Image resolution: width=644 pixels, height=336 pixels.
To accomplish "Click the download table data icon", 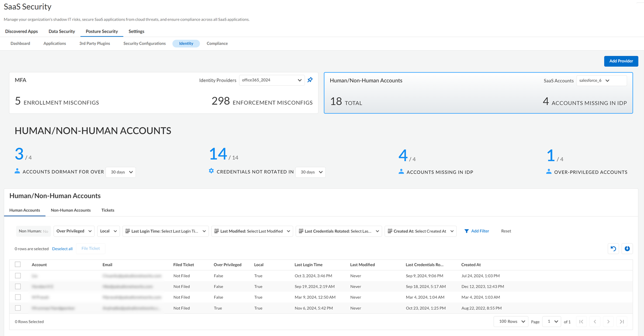I will click(627, 248).
